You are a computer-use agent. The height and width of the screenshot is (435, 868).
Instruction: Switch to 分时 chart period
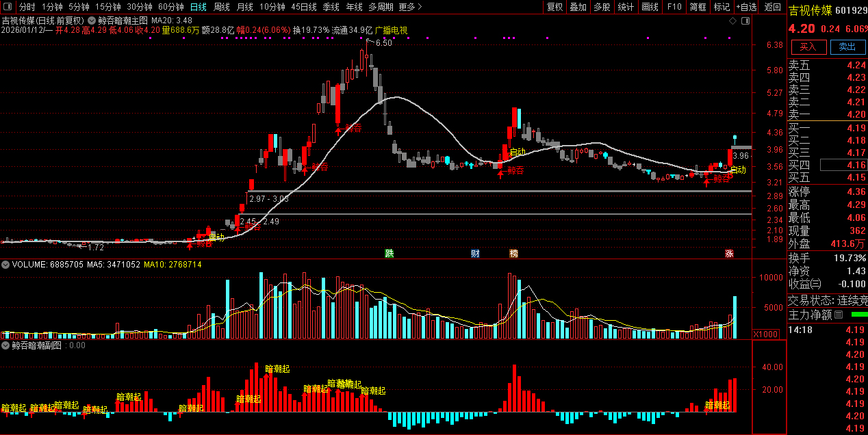[x=27, y=7]
